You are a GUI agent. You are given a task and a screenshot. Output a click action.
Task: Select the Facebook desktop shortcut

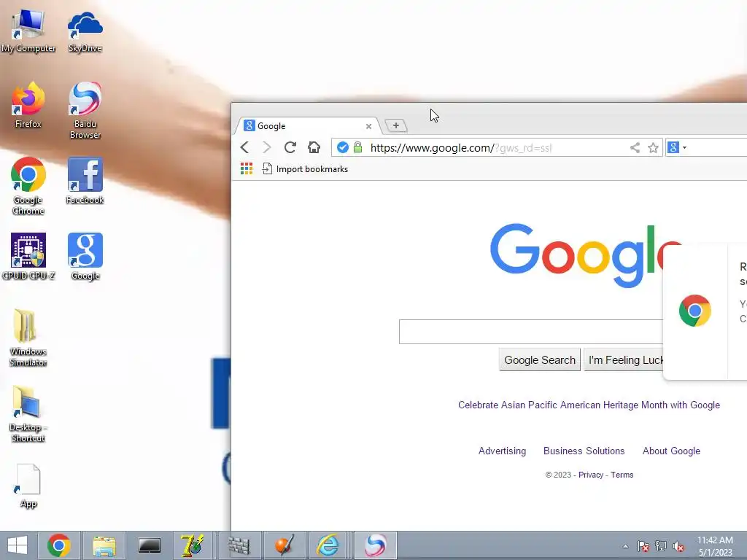(x=85, y=181)
